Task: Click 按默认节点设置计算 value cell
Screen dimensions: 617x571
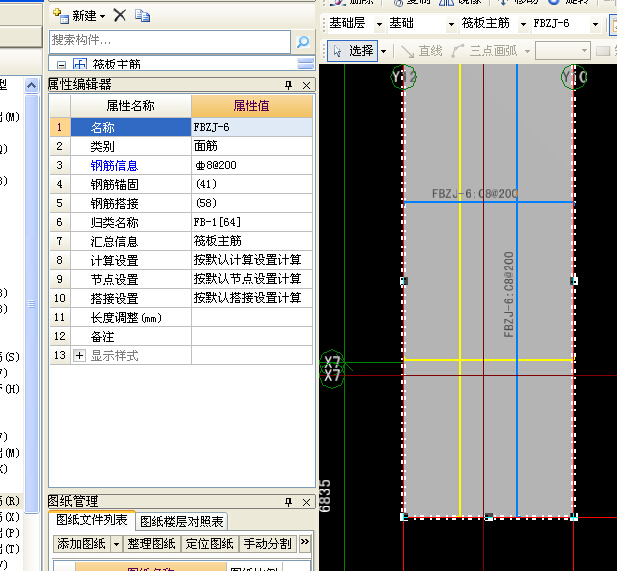Action: point(252,279)
